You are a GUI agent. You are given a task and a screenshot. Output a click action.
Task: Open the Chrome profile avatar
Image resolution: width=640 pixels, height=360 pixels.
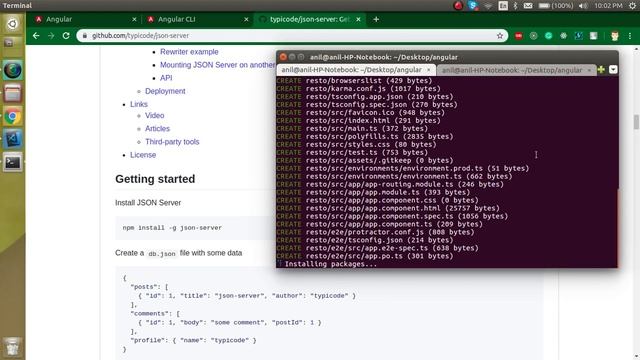615,36
